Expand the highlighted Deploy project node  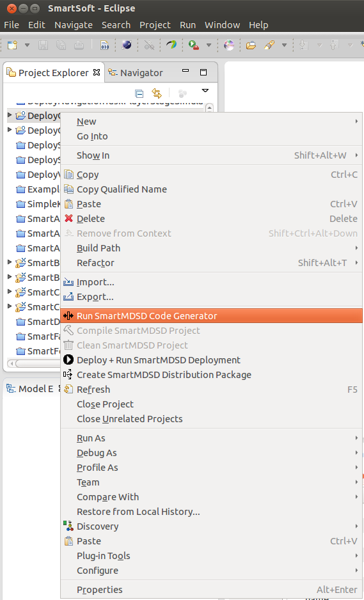coord(10,114)
